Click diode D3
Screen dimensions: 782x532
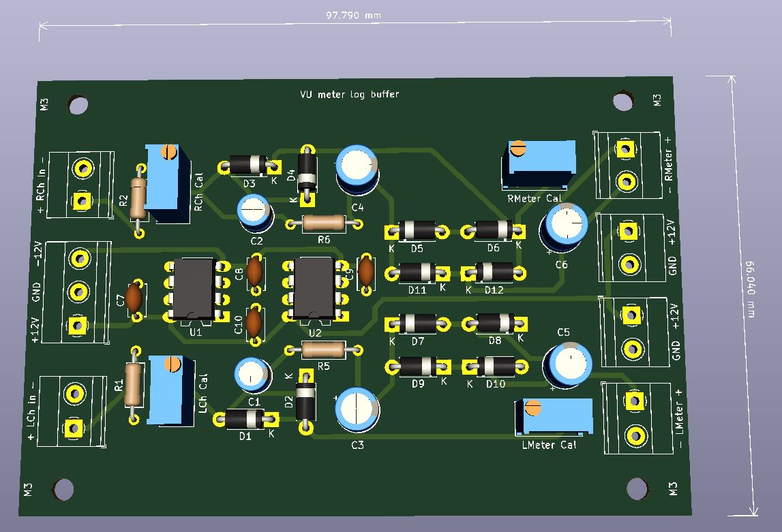click(x=250, y=165)
